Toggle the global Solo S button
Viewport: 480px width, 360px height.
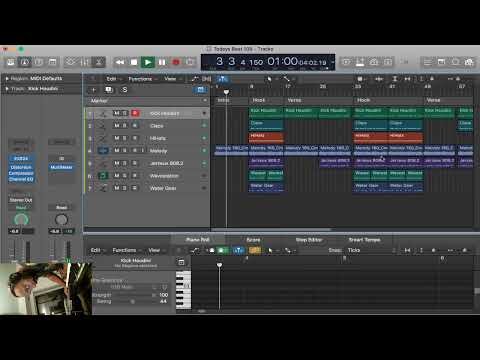click(x=124, y=90)
